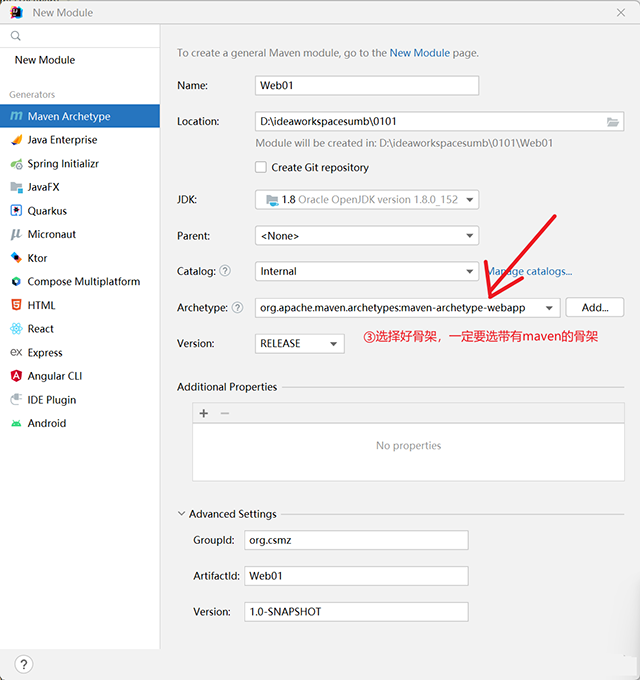The image size is (640, 680).
Task: Click IntelliJ logo in title bar
Action: pyautogui.click(x=16, y=13)
